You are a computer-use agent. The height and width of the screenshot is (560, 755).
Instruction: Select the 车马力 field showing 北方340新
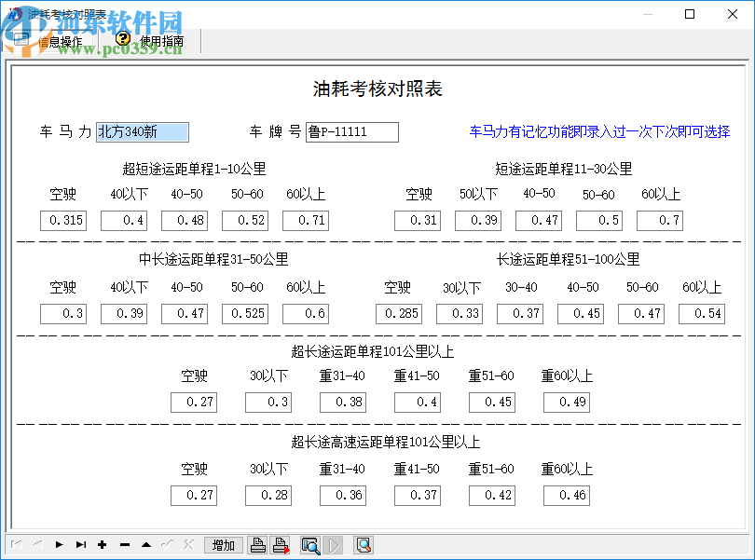[x=142, y=131]
